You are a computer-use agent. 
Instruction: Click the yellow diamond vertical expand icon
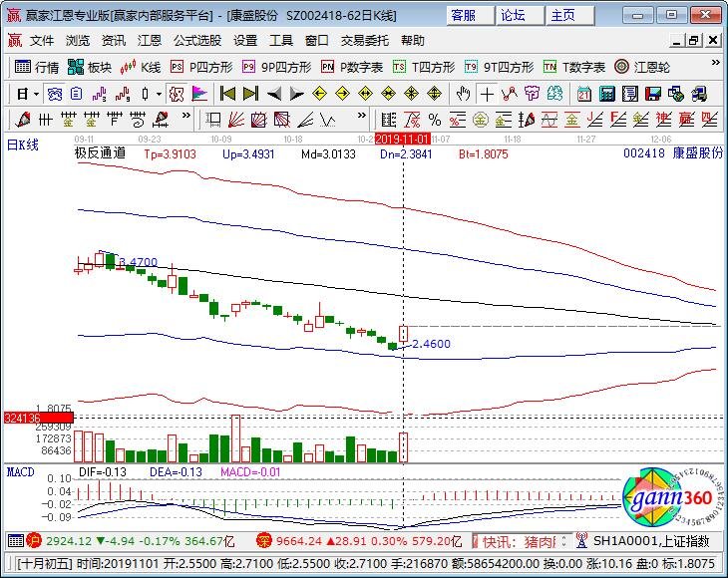pos(434,94)
